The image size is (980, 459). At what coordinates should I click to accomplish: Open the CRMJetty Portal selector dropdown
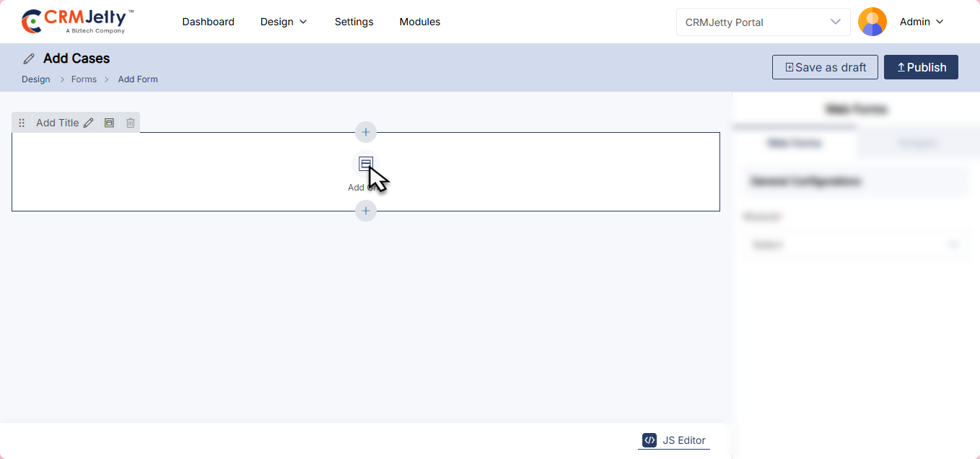(763, 22)
